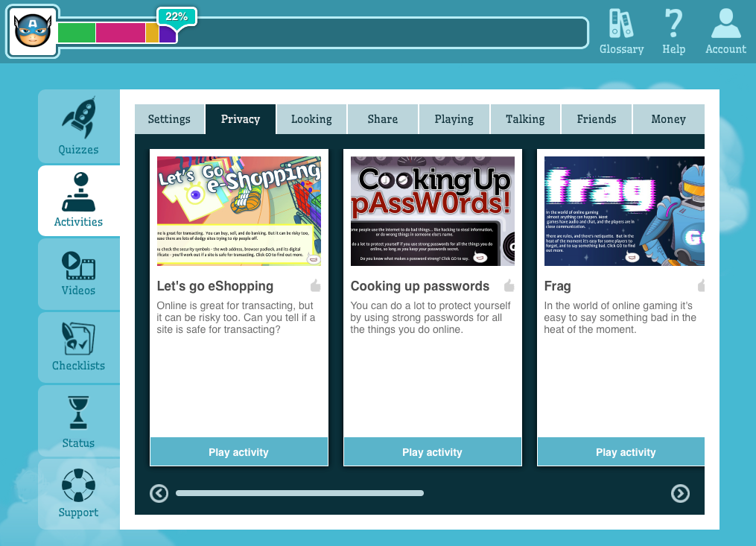Open the Let's Go e-Shopping thumbnail
Viewport: 756px width, 546px height.
click(x=239, y=211)
